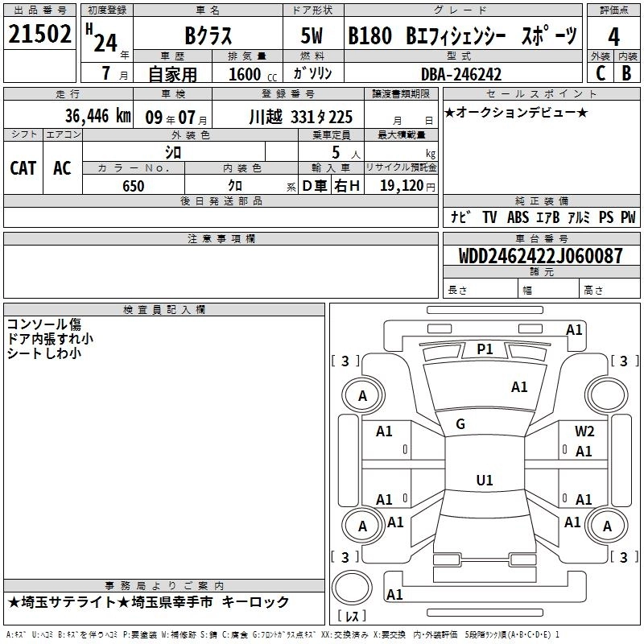
Task: Select office notice ★埼玉サテライト★埼玉県幸手市 キーロック
Action: click(x=148, y=602)
